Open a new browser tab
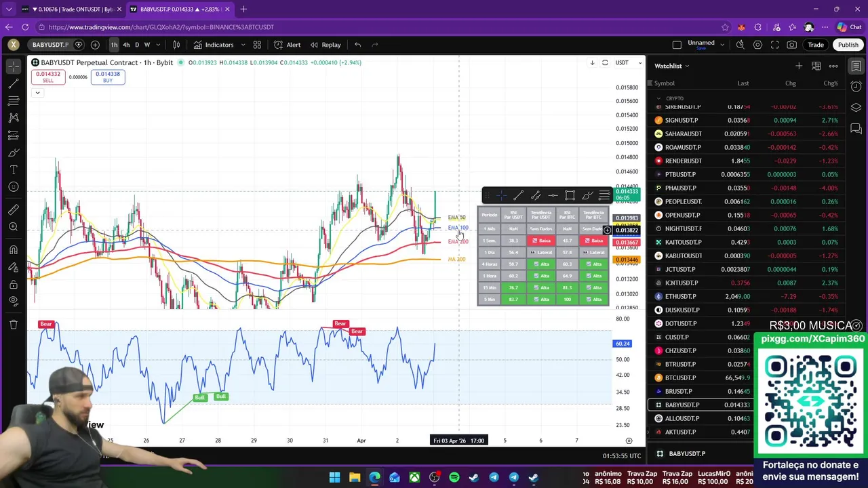Viewport: 868px width, 488px height. tap(243, 9)
